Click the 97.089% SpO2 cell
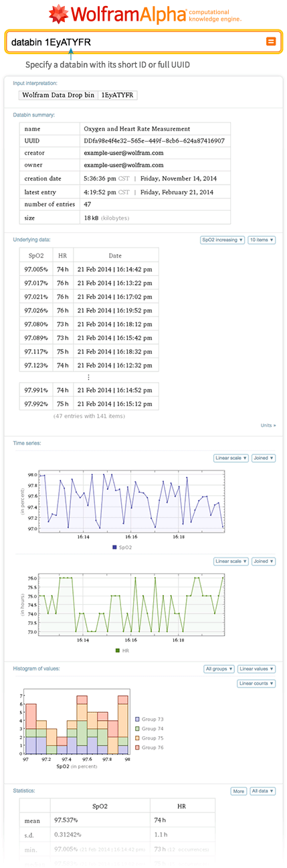This screenshot has height=868, width=287. [36, 338]
